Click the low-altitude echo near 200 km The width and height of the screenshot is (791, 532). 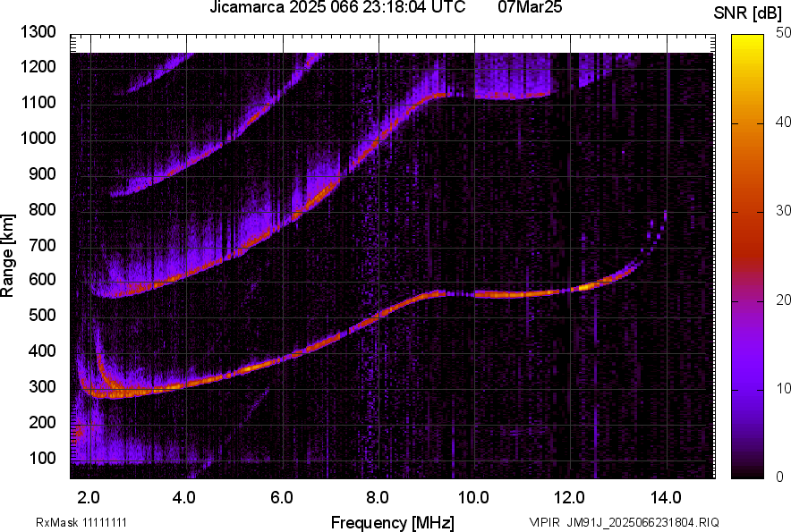click(x=77, y=432)
